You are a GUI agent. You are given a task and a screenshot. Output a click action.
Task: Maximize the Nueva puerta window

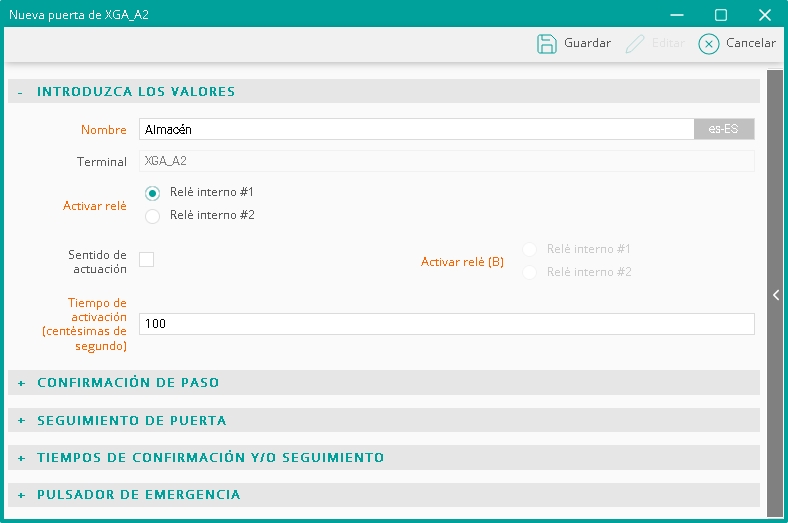[x=721, y=15]
